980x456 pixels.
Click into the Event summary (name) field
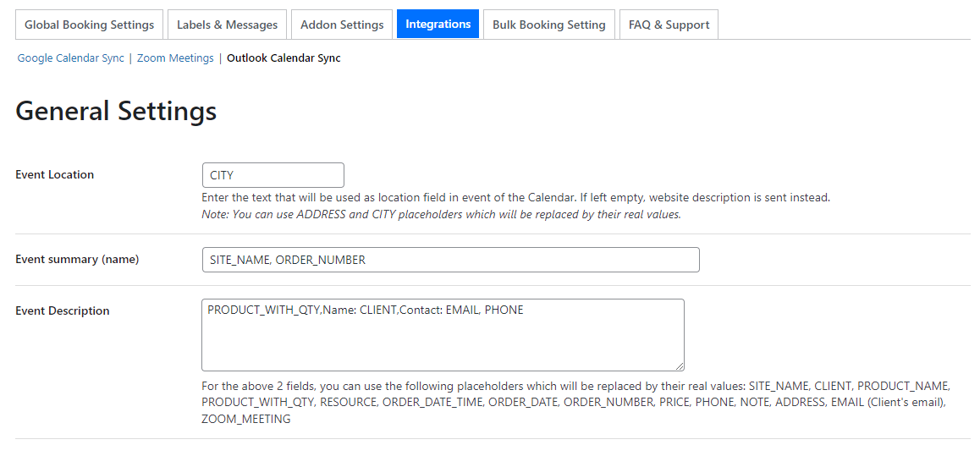click(450, 260)
